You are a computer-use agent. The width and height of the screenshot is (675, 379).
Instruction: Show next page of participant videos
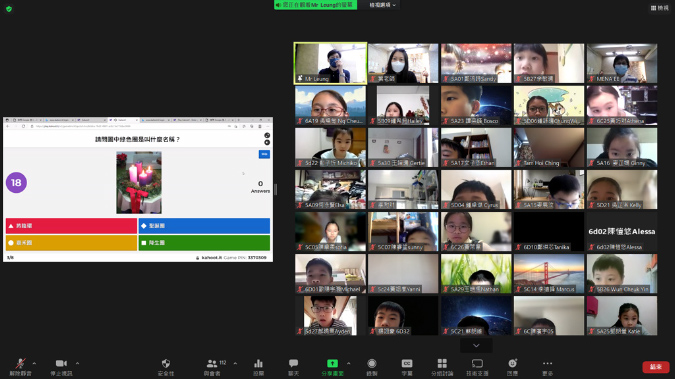click(476, 345)
